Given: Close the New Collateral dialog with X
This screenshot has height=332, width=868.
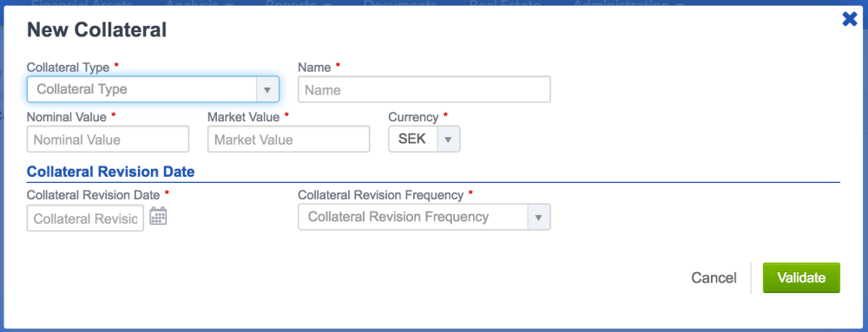Looking at the screenshot, I should click(849, 20).
